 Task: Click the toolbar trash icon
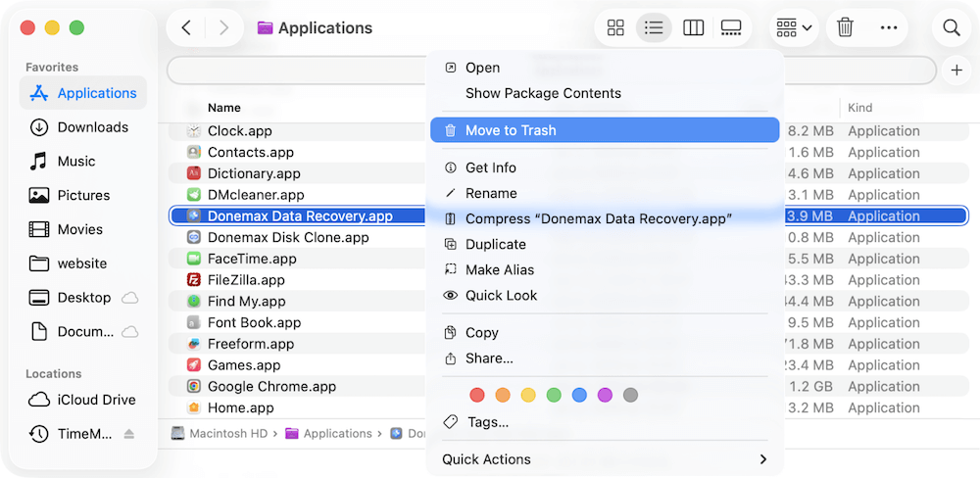point(845,28)
